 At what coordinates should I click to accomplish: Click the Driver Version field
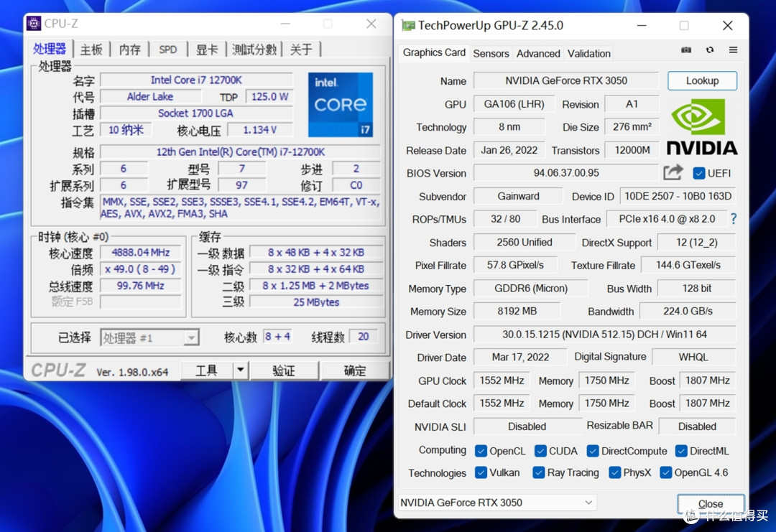(x=604, y=335)
